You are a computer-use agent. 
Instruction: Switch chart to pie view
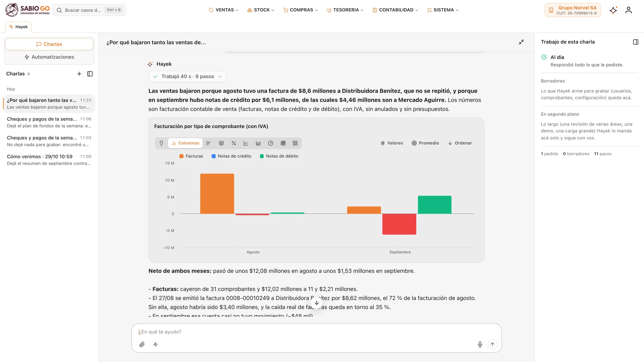pyautogui.click(x=271, y=143)
